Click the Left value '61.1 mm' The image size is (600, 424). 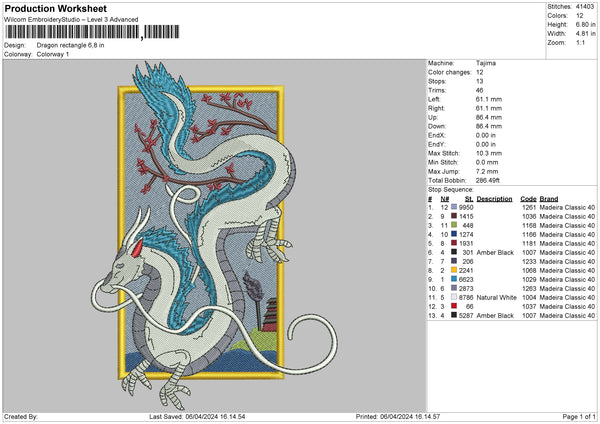click(489, 99)
